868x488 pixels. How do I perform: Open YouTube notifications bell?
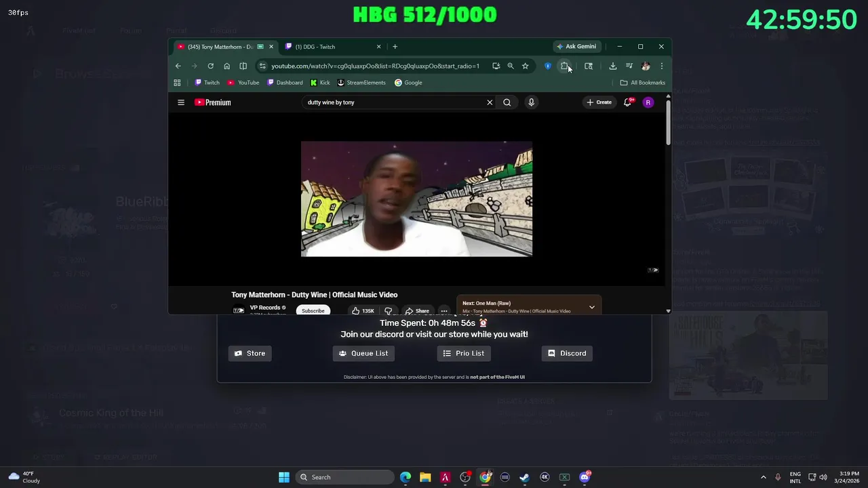[627, 102]
